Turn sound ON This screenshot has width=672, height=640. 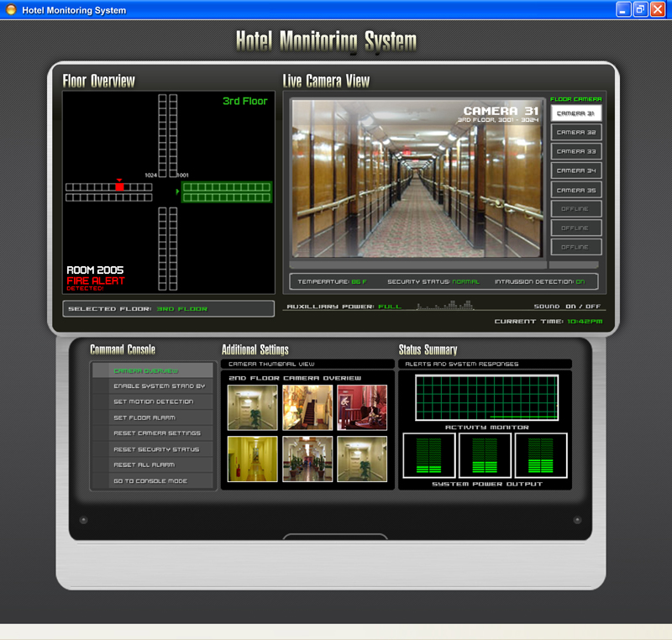(x=570, y=307)
